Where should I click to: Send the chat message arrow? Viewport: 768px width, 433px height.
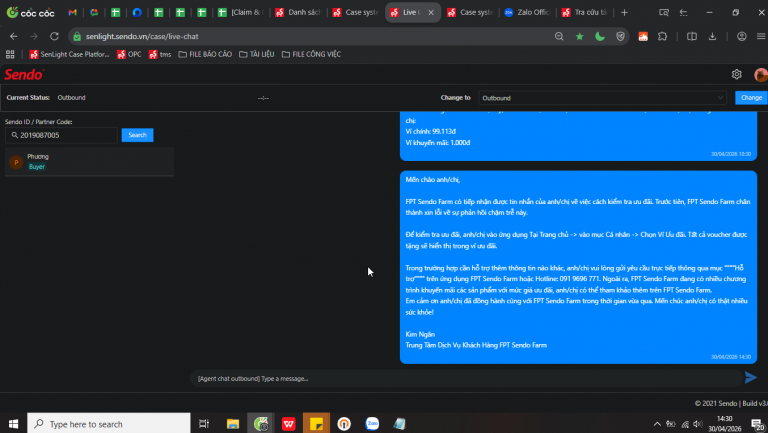[x=750, y=377]
